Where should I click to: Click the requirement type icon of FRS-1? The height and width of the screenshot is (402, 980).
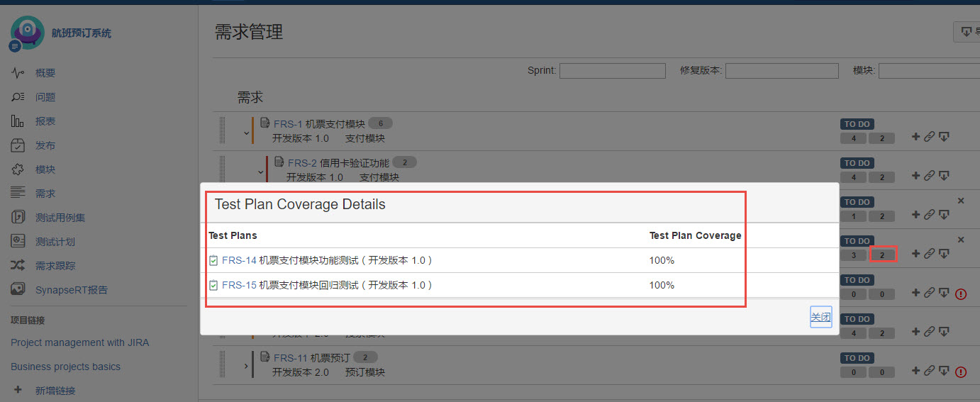click(265, 123)
